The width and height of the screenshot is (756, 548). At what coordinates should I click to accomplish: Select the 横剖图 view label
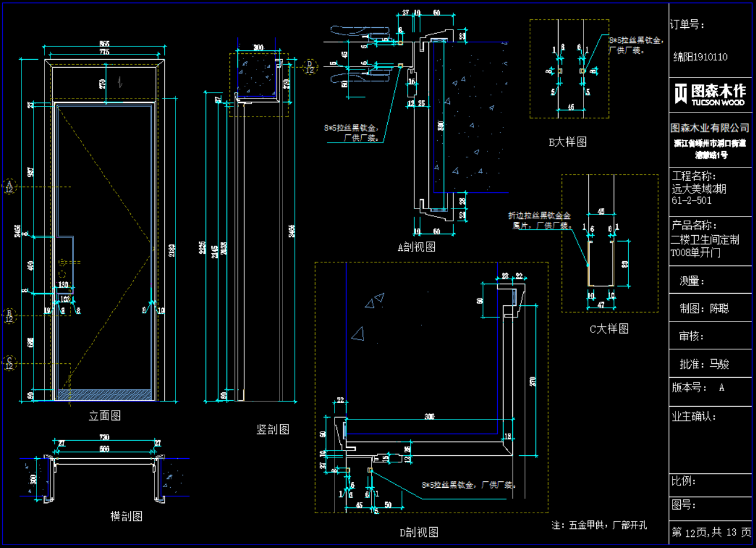tap(126, 516)
